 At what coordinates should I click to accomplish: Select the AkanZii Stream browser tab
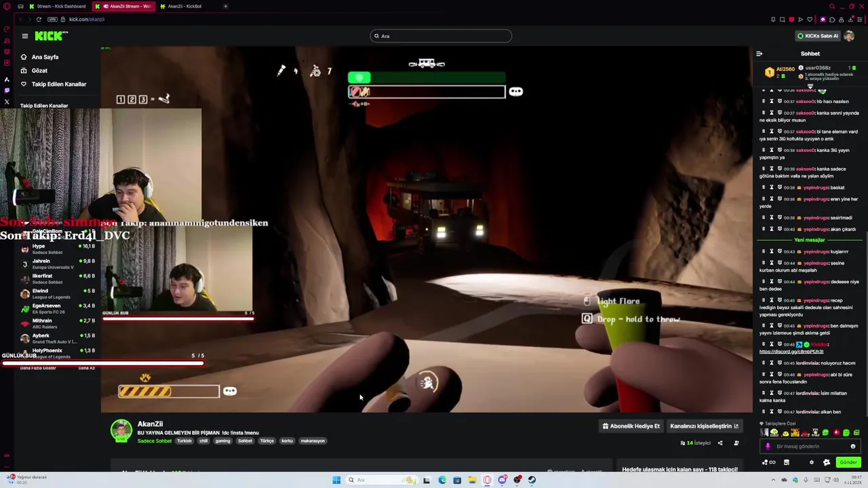click(125, 6)
